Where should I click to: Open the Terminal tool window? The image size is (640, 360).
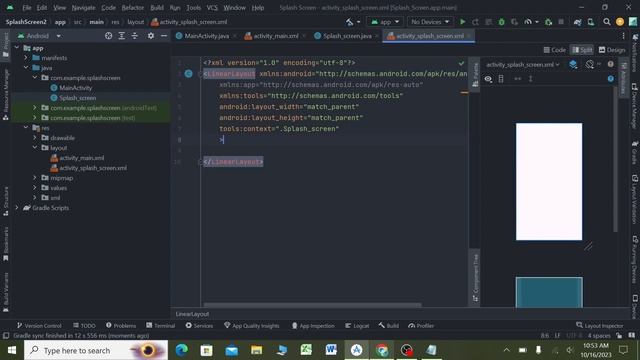point(160,325)
